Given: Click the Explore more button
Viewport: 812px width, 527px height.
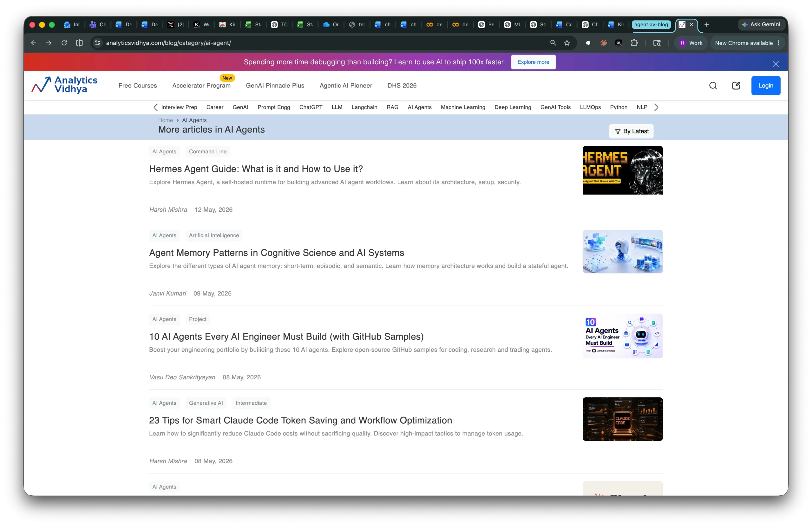Looking at the screenshot, I should (533, 62).
